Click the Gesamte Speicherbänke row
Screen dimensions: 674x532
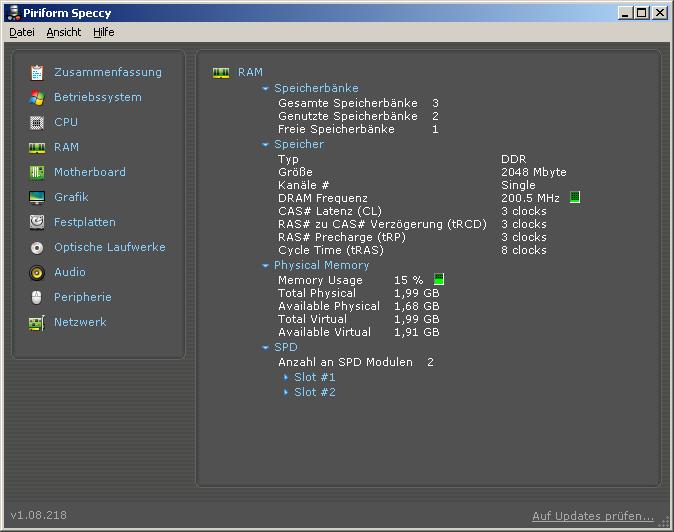point(358,103)
